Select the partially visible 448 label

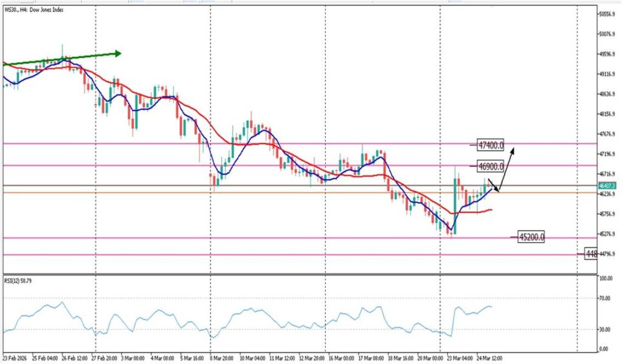click(590, 254)
